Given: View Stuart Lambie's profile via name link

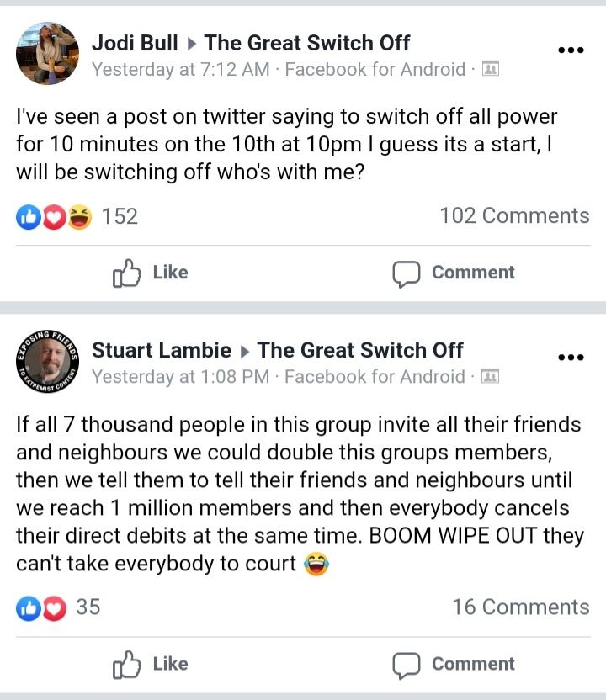Looking at the screenshot, I should pyautogui.click(x=161, y=350).
